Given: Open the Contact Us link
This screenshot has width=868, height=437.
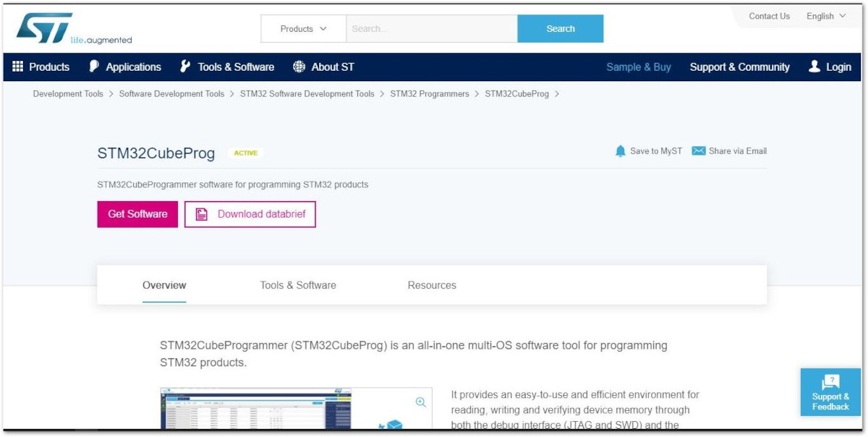Looking at the screenshot, I should [x=769, y=16].
